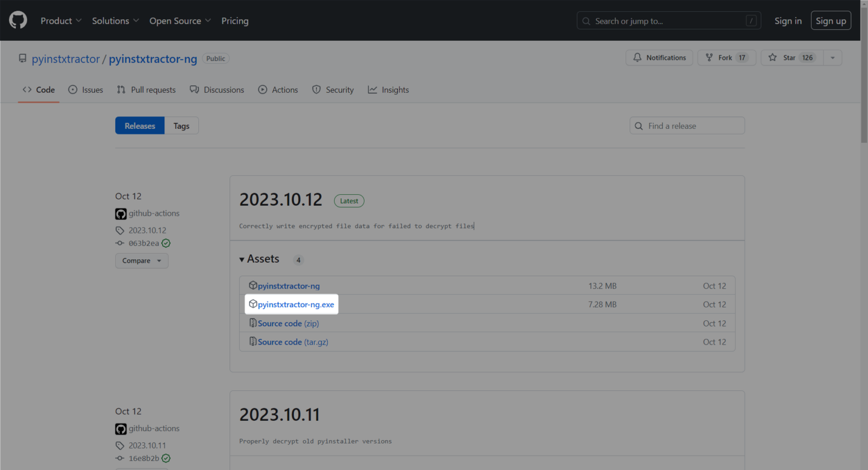Open the Compare dropdown

142,261
